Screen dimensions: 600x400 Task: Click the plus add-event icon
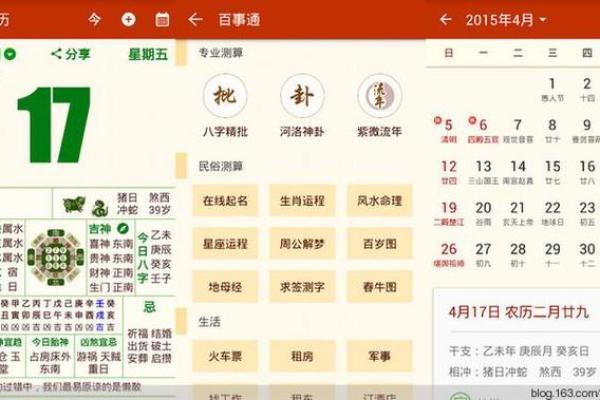click(128, 19)
